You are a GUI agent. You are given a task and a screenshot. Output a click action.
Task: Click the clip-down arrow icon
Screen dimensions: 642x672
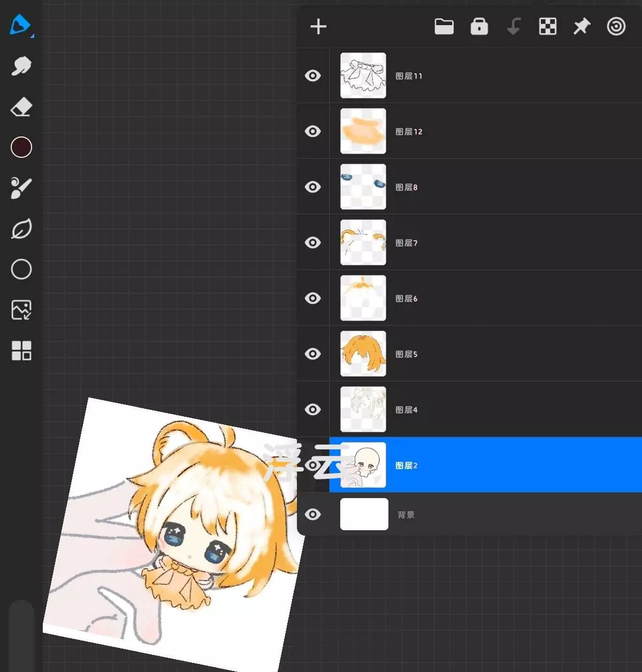point(514,26)
